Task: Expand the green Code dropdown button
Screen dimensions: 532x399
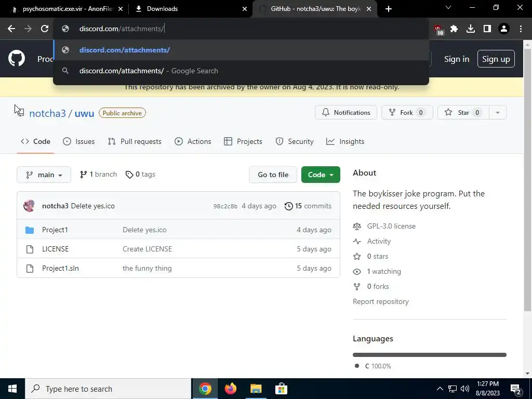Action: click(321, 175)
